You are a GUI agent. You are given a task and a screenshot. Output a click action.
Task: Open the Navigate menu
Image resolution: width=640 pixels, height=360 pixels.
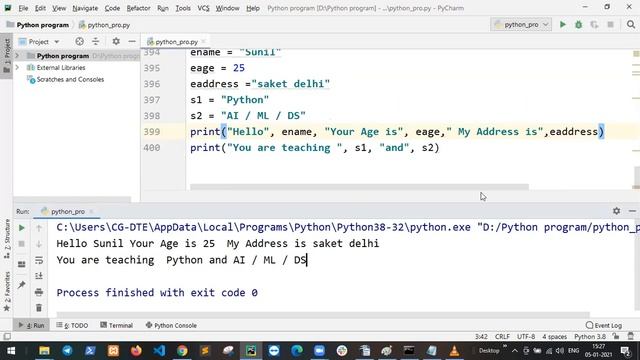coord(85,8)
